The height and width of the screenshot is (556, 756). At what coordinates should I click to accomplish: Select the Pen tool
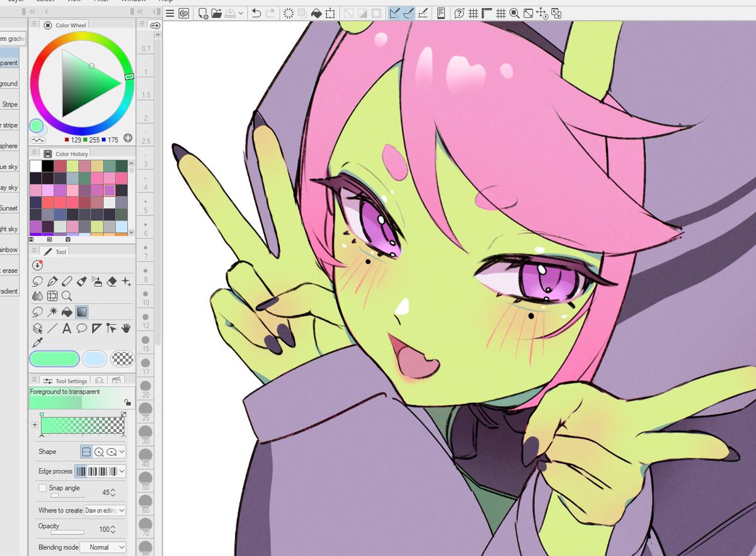[53, 281]
